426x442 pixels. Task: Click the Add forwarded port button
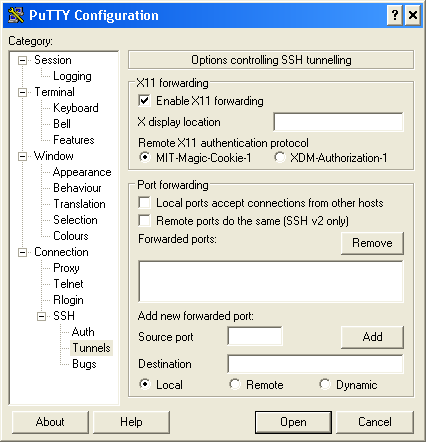(372, 337)
